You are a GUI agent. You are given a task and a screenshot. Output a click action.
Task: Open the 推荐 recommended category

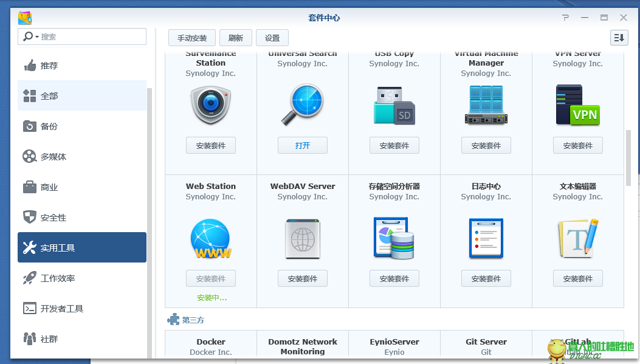82,65
